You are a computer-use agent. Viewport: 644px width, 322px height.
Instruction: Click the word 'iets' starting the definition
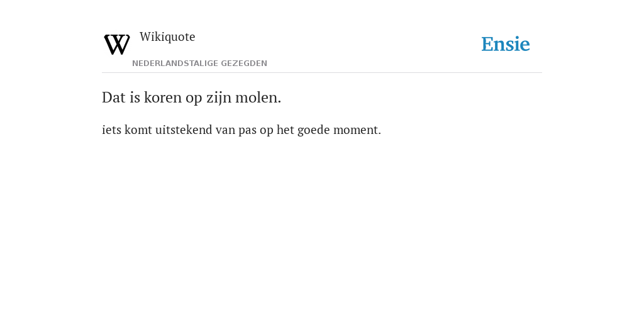112,130
